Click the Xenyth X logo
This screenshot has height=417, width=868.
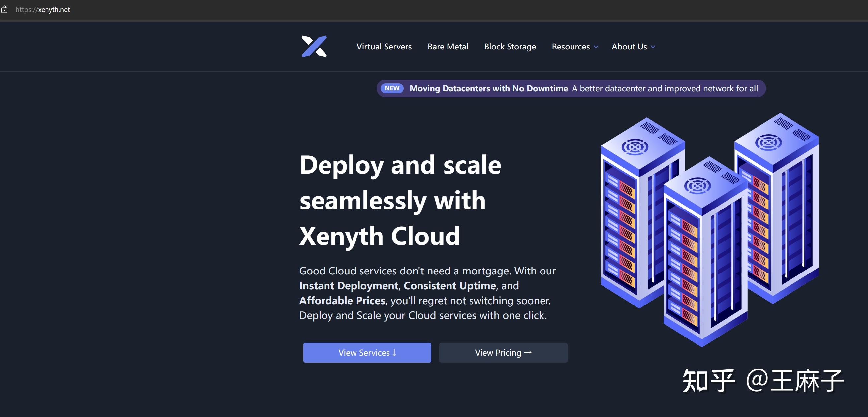pyautogui.click(x=314, y=46)
